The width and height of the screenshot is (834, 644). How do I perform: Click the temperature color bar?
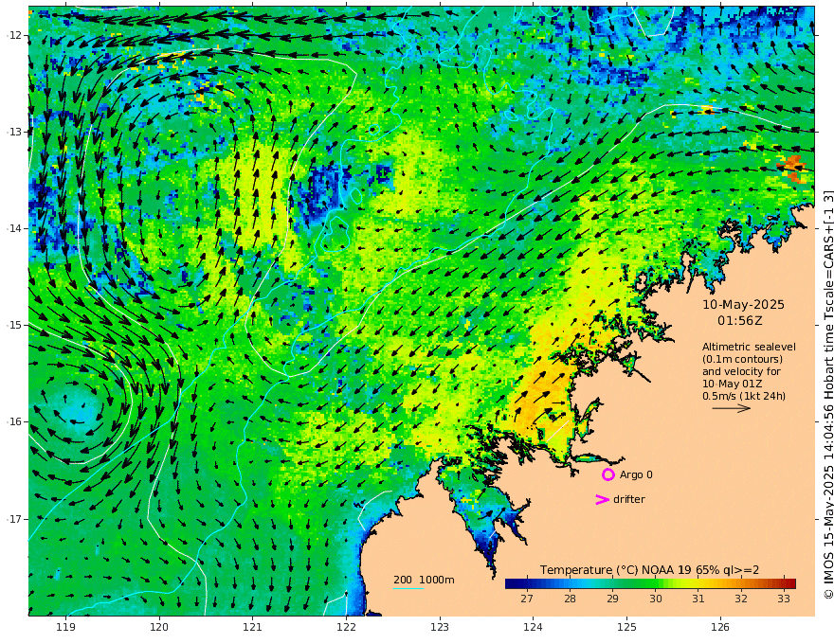click(650, 583)
